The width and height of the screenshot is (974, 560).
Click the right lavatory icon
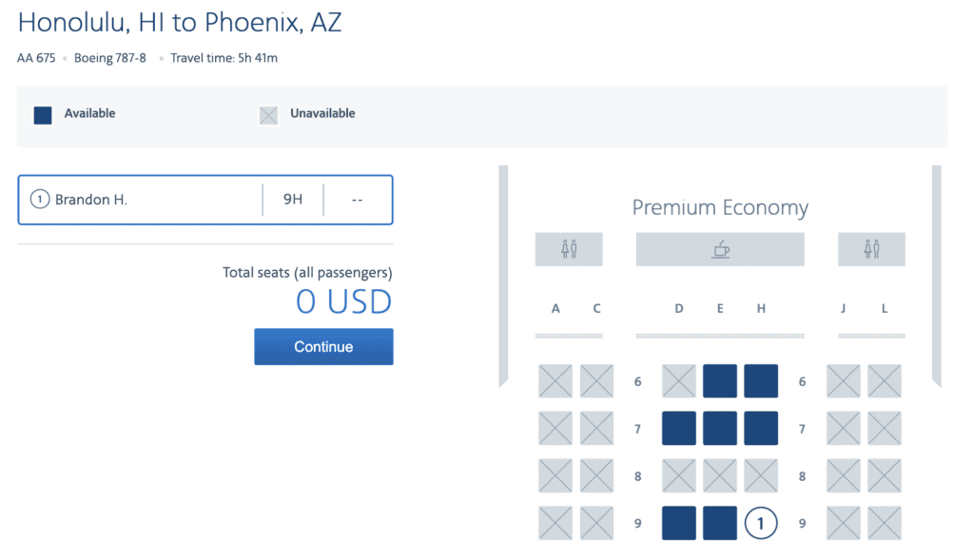[x=871, y=249]
